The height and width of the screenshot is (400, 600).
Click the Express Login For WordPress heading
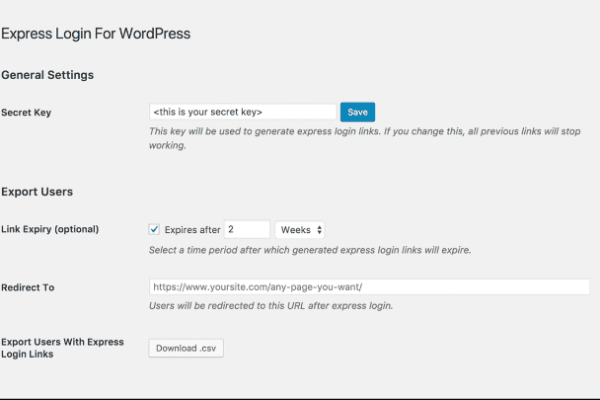[x=96, y=34]
